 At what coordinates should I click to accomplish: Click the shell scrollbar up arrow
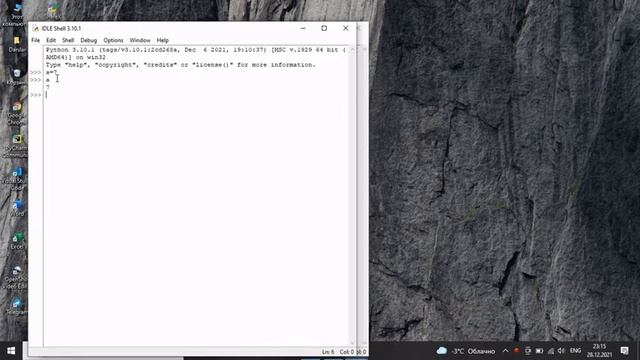click(352, 50)
